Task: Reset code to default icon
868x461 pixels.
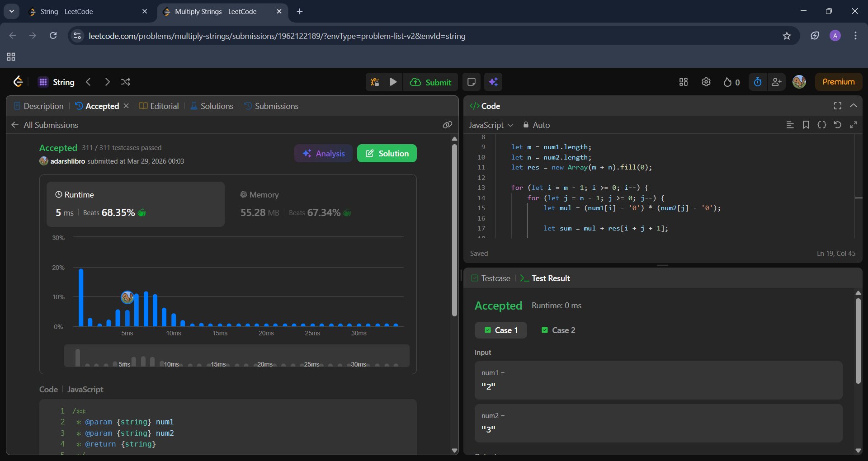Action: [837, 125]
